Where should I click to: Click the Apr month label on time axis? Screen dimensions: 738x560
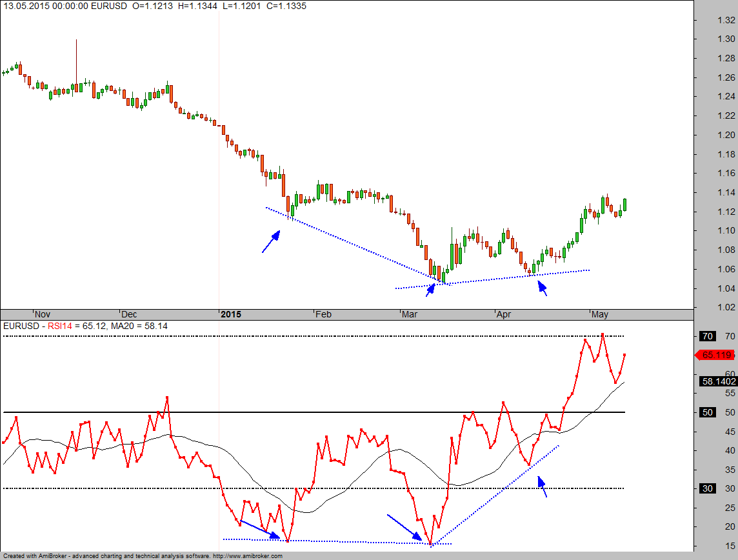(504, 314)
